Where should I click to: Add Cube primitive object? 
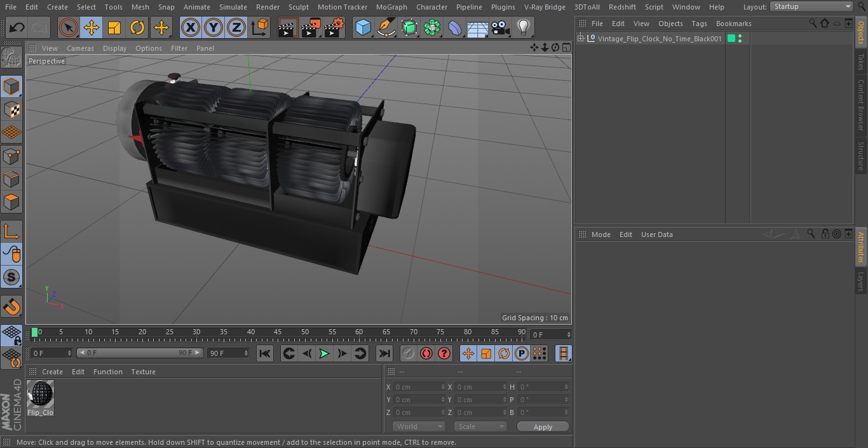[363, 27]
